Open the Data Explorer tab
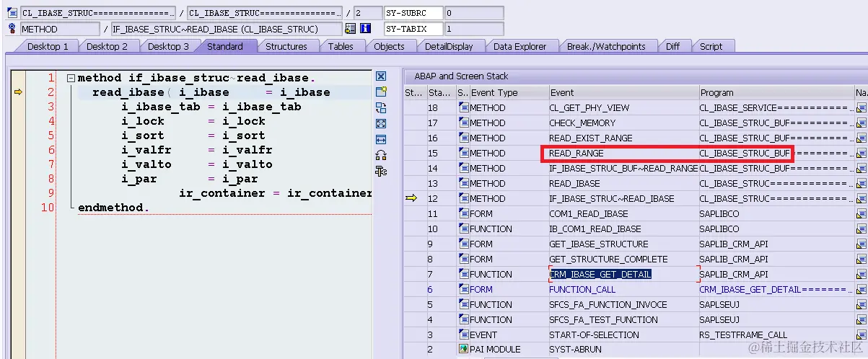 (520, 46)
